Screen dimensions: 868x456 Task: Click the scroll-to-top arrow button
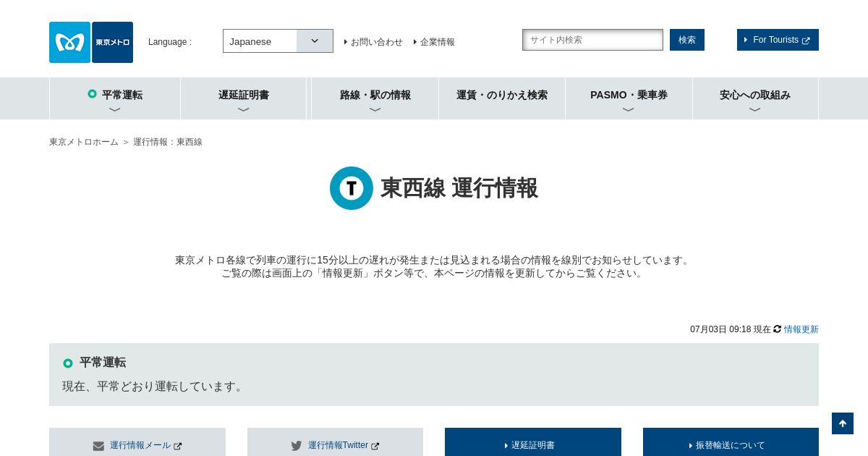[843, 423]
